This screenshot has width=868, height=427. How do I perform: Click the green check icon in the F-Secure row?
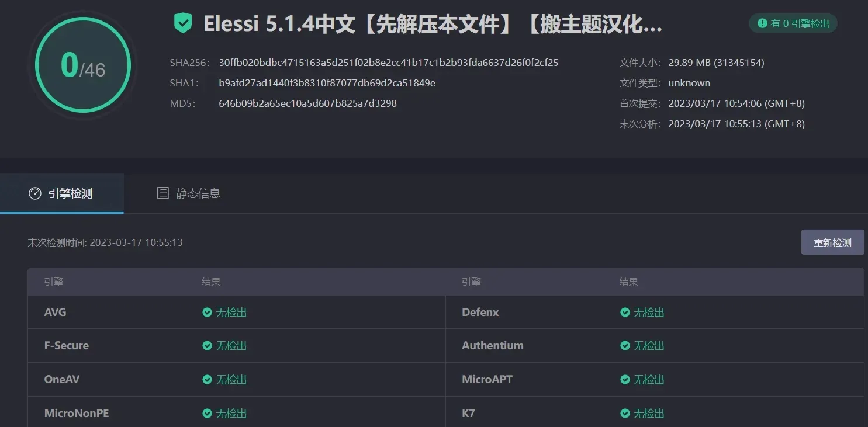[x=207, y=346]
